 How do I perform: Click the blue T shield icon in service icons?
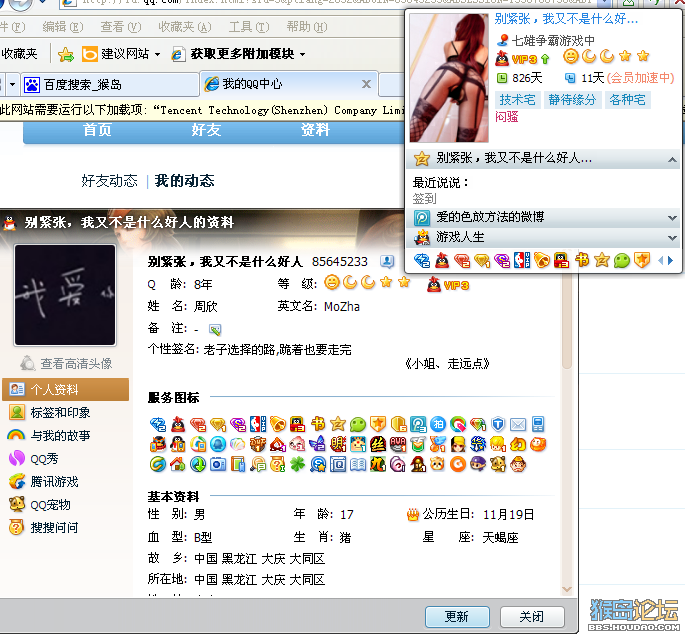[x=498, y=424]
